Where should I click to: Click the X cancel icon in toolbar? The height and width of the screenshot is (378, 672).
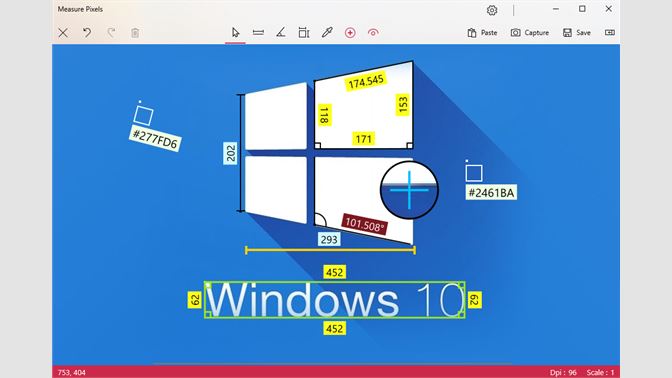pyautogui.click(x=63, y=33)
